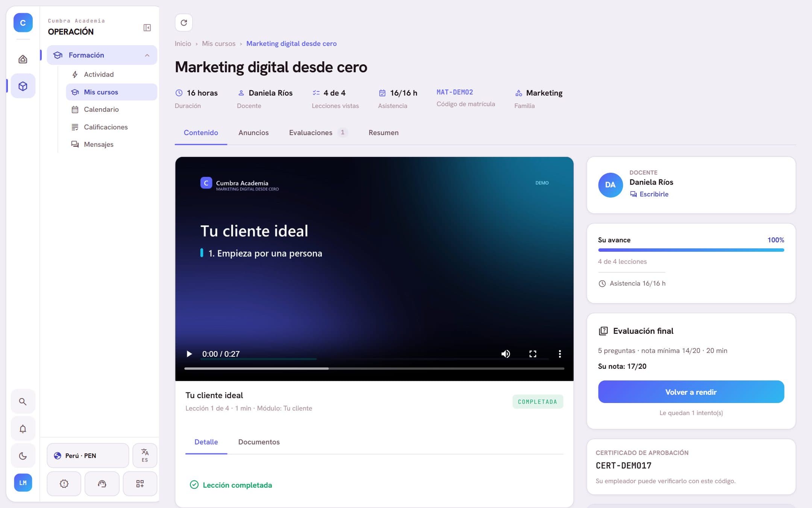Click the add widgets grid icon

pyautogui.click(x=140, y=484)
